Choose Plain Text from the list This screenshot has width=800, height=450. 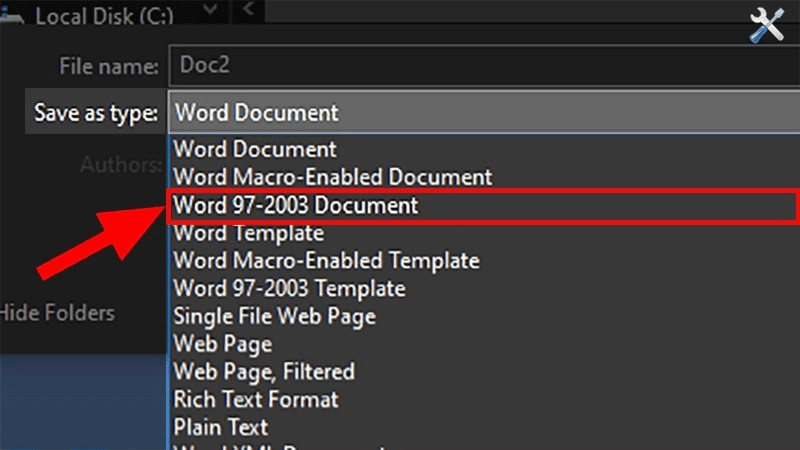[x=223, y=427]
